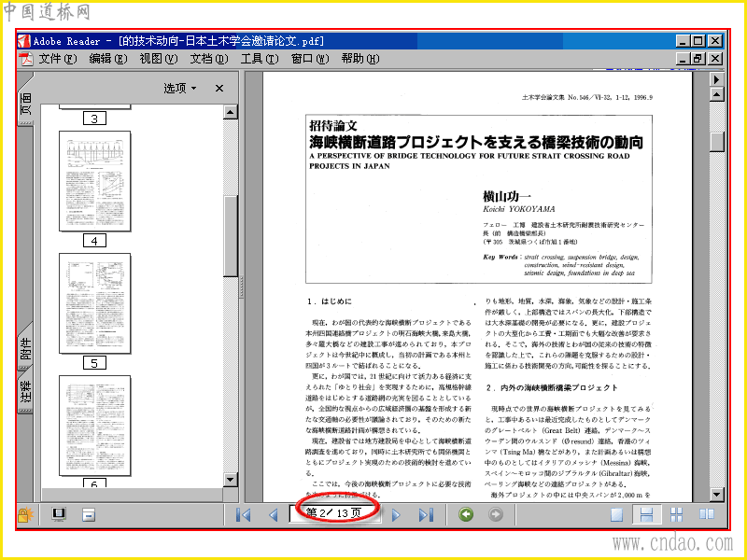Image resolution: width=747 pixels, height=560 pixels.
Task: Close the pages thumbnail panel
Action: point(219,88)
